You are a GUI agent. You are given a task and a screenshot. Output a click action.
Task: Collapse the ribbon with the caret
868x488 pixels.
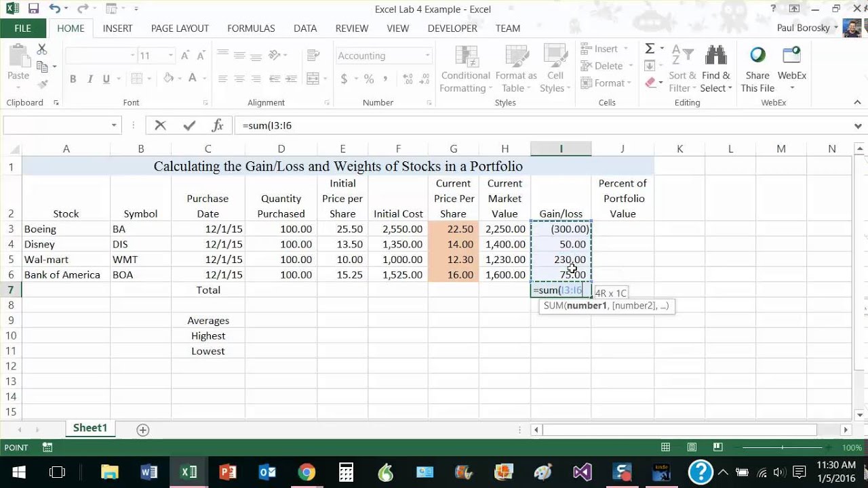857,102
